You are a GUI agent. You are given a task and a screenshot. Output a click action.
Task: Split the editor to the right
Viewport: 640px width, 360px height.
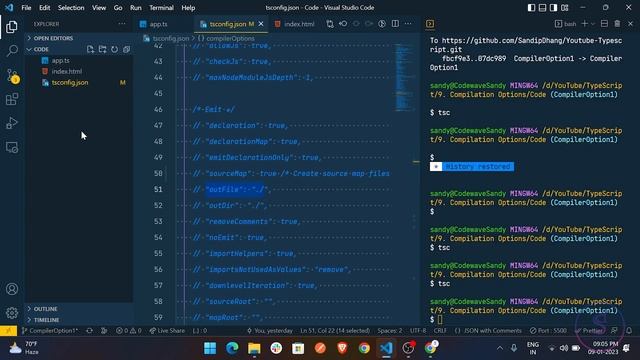coord(395,24)
